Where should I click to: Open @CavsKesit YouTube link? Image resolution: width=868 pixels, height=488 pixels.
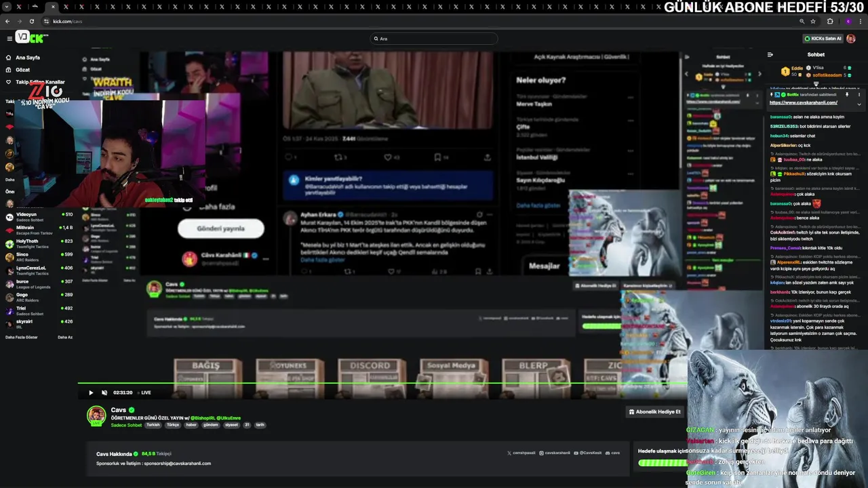[x=588, y=453]
